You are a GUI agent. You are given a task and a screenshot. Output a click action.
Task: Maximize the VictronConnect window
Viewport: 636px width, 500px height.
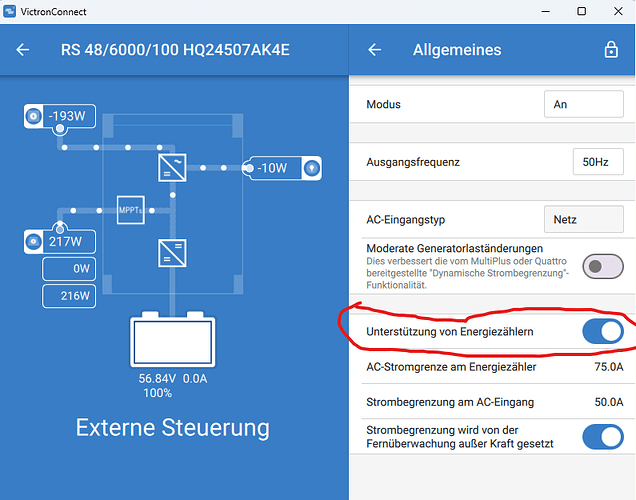click(581, 11)
